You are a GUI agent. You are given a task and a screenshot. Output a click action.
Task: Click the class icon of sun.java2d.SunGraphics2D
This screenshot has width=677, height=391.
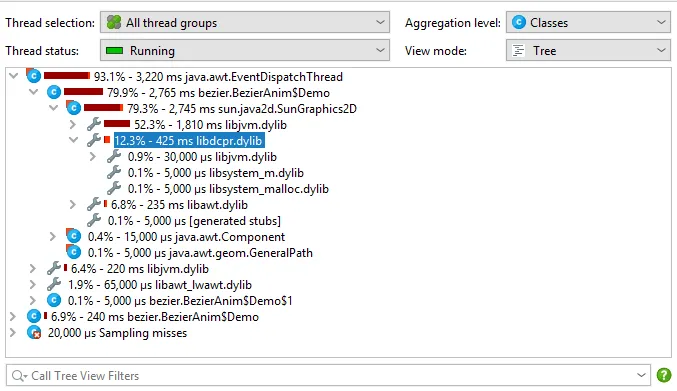73,107
